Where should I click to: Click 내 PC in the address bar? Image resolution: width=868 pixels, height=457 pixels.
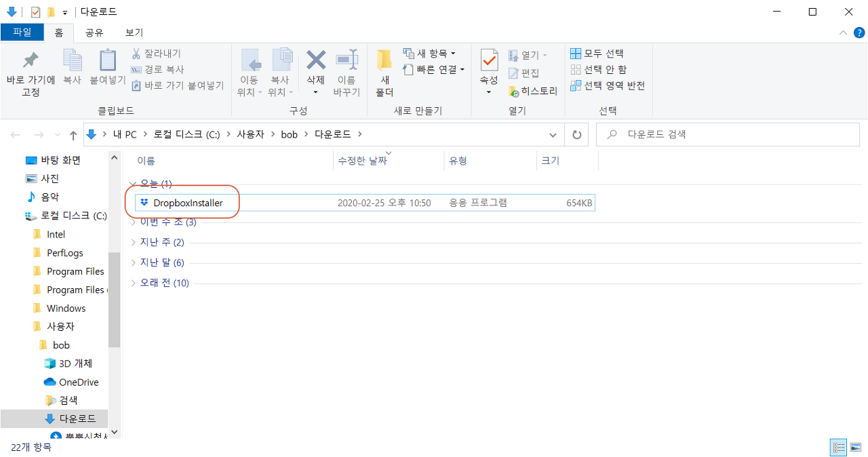click(125, 134)
